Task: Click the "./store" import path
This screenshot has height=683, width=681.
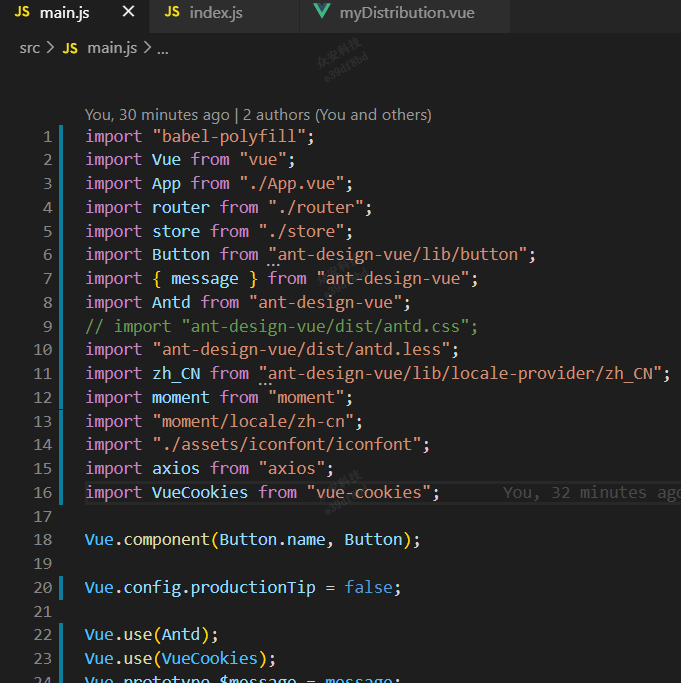Action: point(302,231)
